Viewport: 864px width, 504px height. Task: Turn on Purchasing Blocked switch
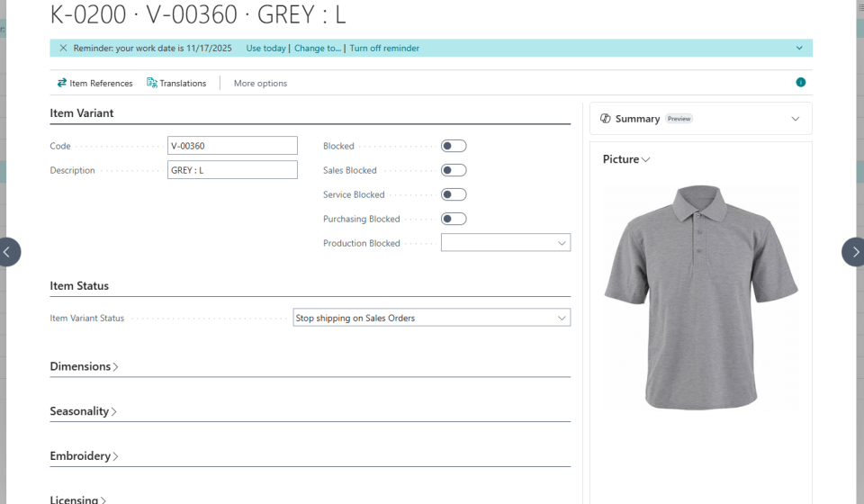coord(454,219)
